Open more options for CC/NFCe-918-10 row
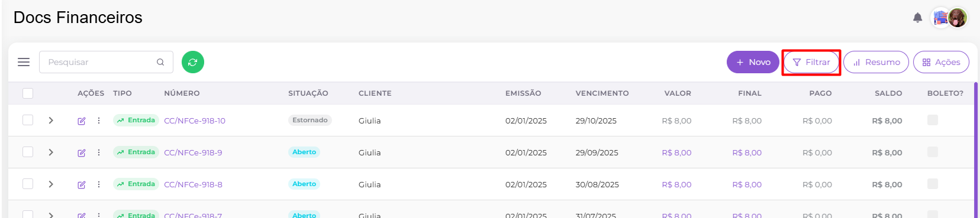 99,121
